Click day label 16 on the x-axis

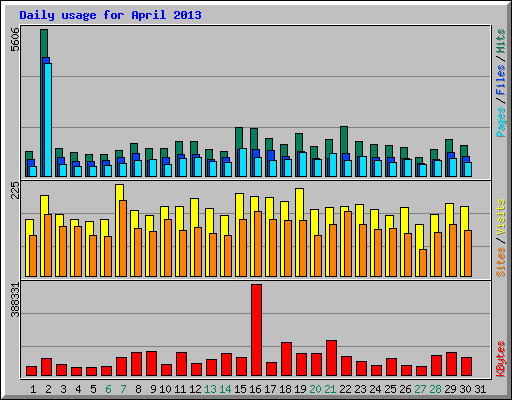[255, 389]
